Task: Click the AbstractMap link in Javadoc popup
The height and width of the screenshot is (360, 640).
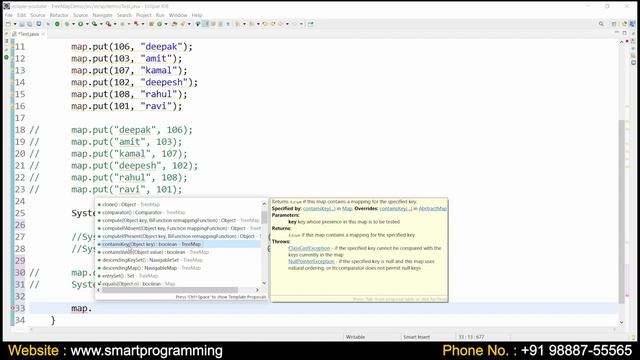Action: 433,209
